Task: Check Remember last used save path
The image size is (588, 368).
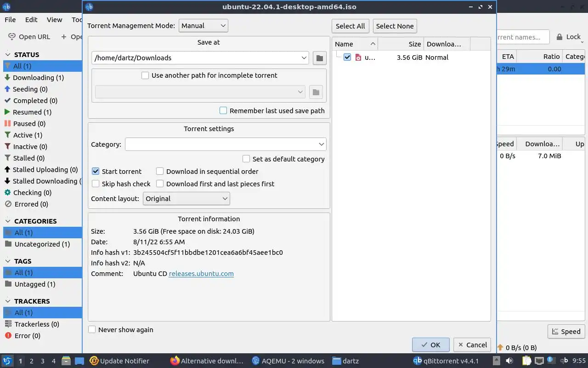Action: coord(223,110)
